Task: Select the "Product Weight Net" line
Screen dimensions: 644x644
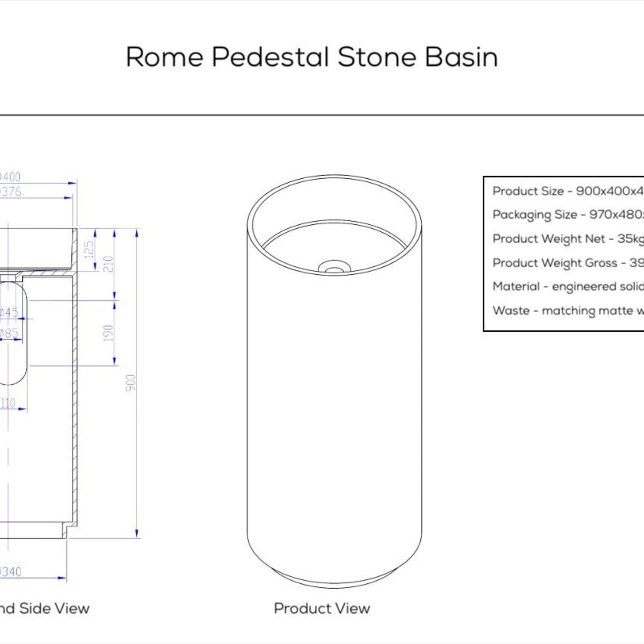Action: [x=568, y=239]
